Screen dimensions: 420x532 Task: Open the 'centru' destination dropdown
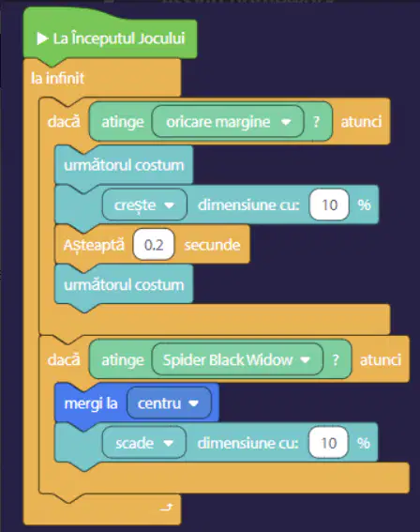pos(169,403)
